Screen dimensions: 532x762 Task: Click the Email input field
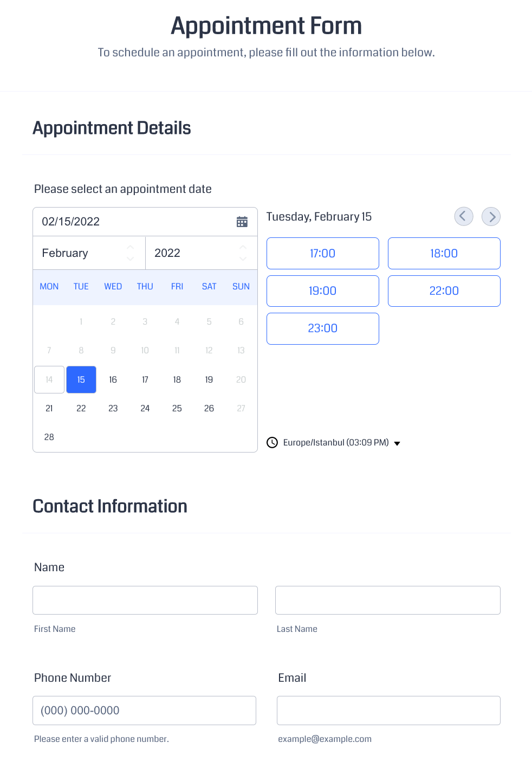point(388,711)
